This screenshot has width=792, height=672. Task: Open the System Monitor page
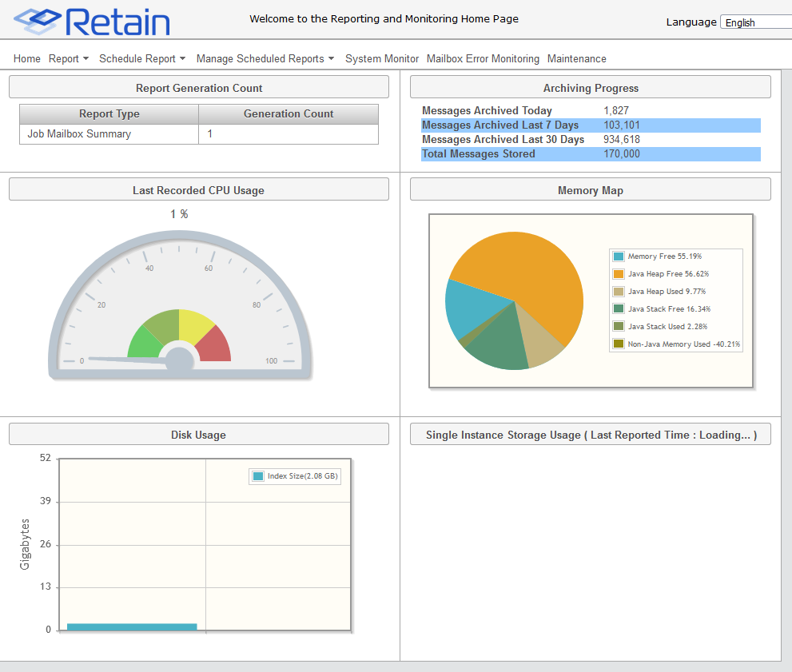click(382, 59)
